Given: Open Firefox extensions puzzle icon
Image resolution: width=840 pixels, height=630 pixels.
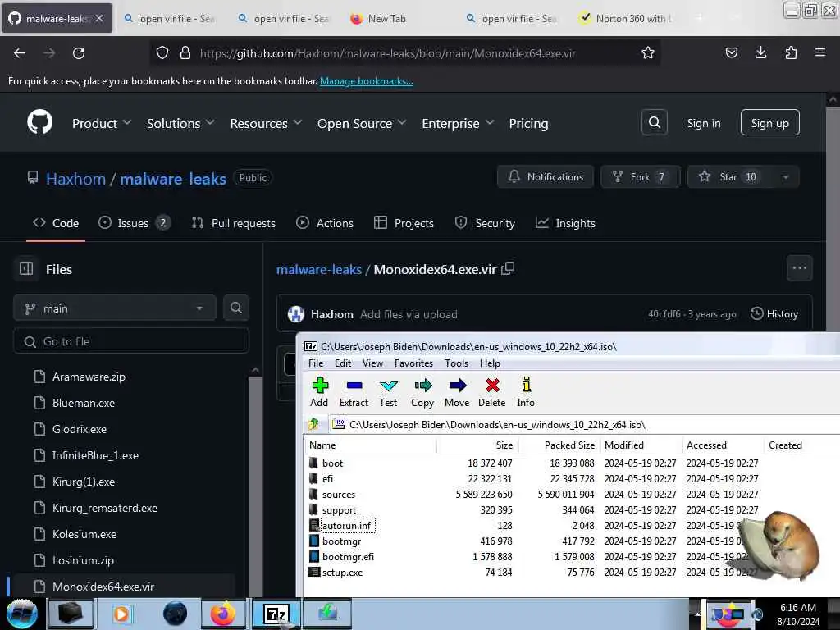Looking at the screenshot, I should pos(791,52).
